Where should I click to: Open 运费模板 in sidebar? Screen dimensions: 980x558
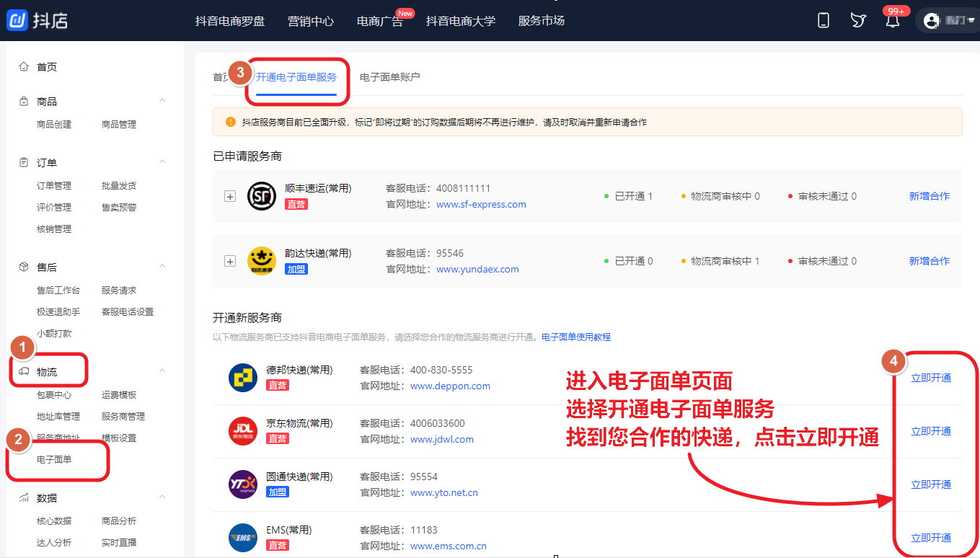119,394
